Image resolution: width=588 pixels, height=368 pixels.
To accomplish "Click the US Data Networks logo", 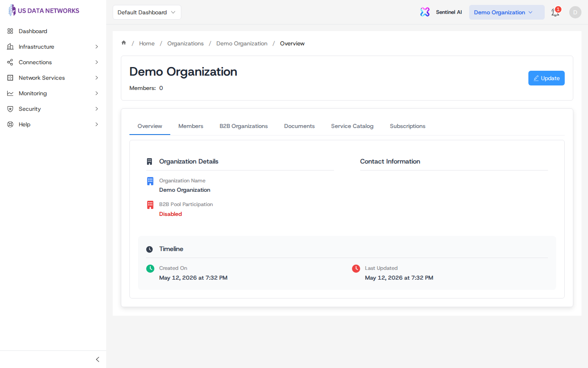I will 44,11.
